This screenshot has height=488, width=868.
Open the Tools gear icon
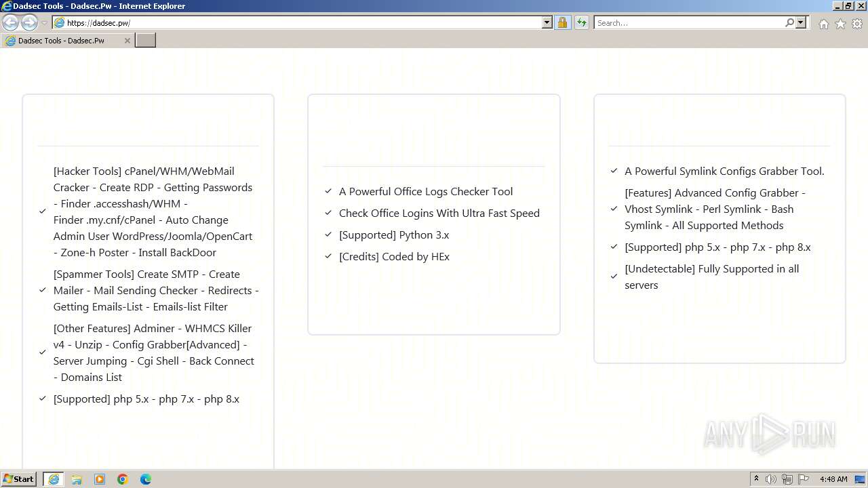857,24
